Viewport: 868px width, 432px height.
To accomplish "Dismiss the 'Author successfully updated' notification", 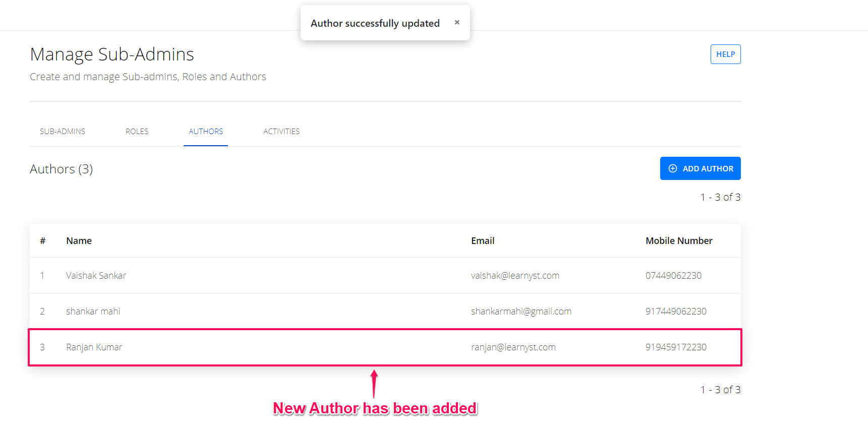I will pyautogui.click(x=457, y=22).
